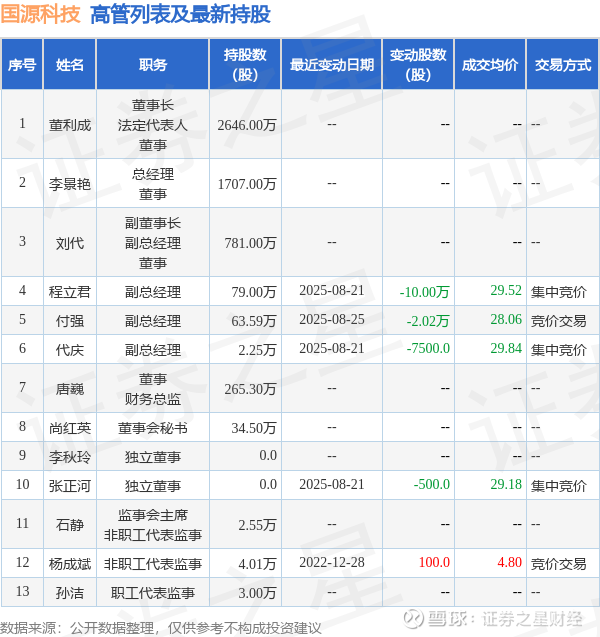Screen dimensions: 600x637
Task: Click the name 李景艳
Action: point(70,184)
